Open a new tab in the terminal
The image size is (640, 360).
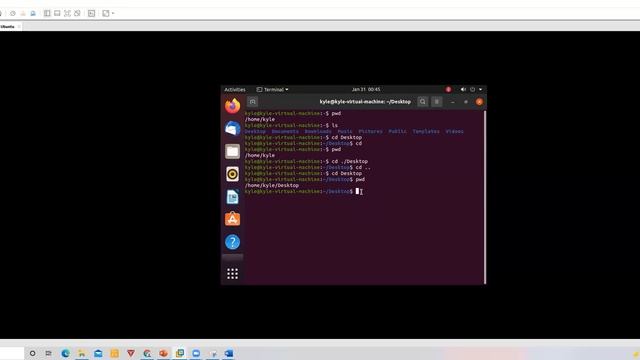(x=253, y=102)
